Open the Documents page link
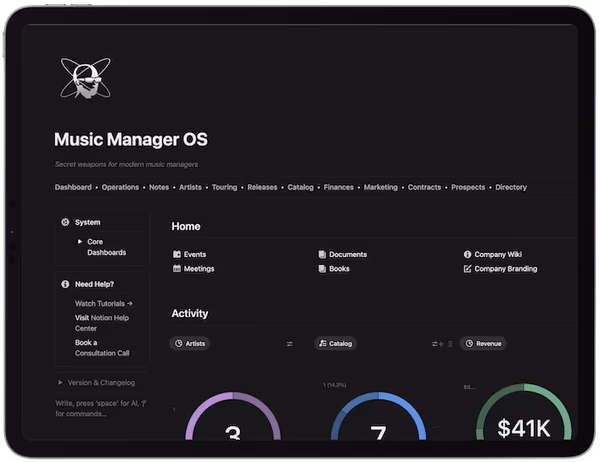Viewport: 600px width, 462px height. pos(348,254)
